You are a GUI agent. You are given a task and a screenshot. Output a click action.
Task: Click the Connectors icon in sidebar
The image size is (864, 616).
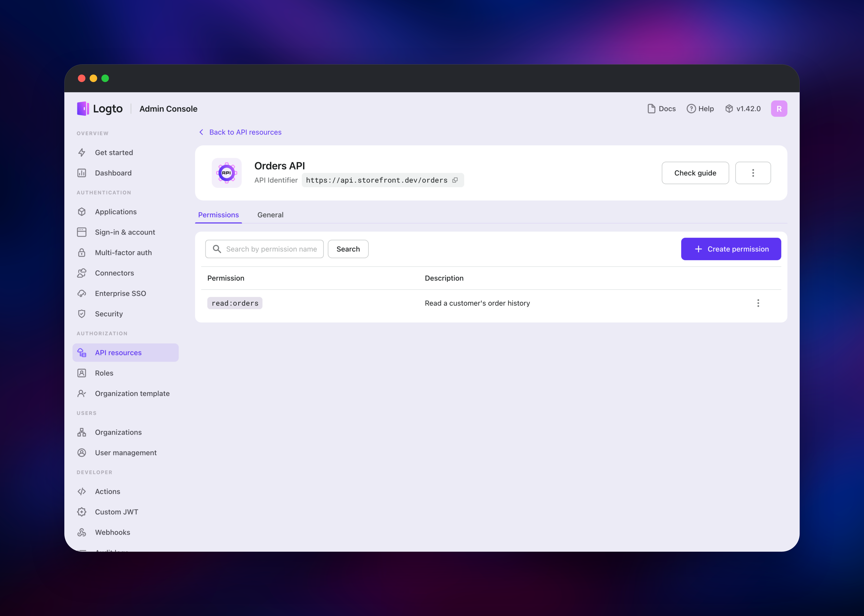[82, 273]
